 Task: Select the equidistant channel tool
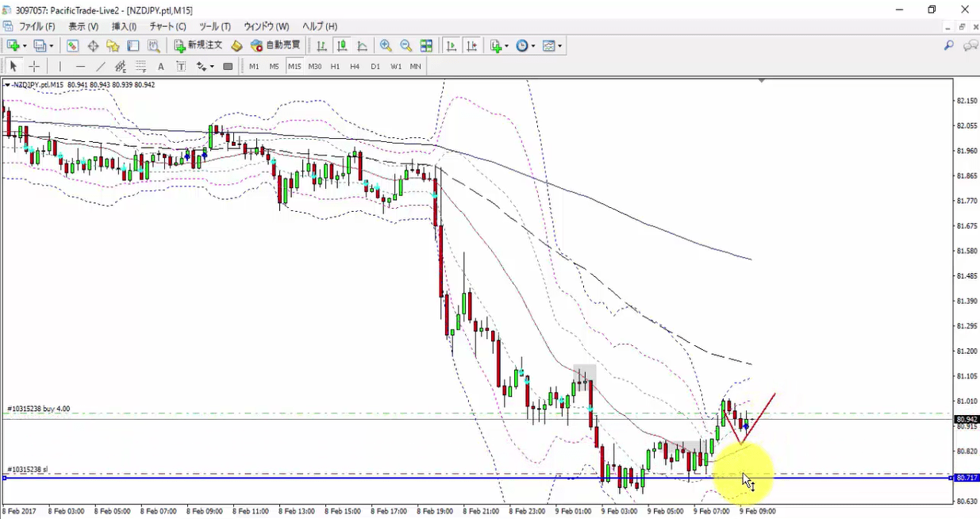121,66
